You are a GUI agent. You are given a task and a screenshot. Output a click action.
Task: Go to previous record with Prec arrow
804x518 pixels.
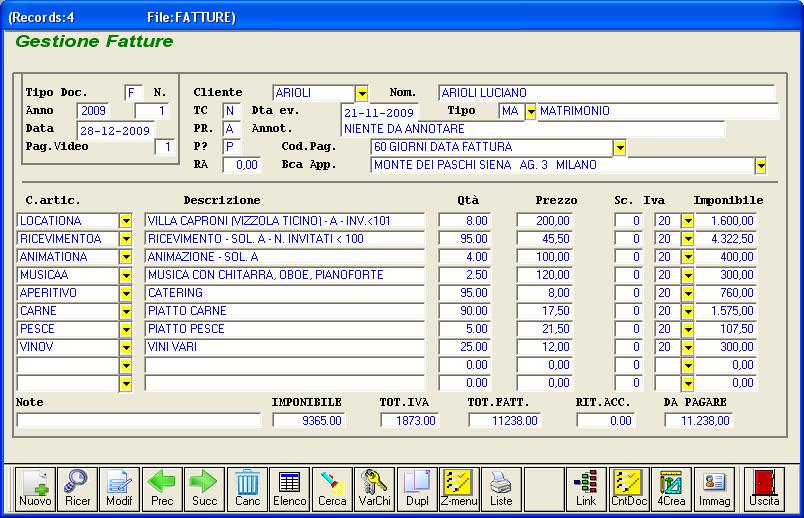pos(162,489)
